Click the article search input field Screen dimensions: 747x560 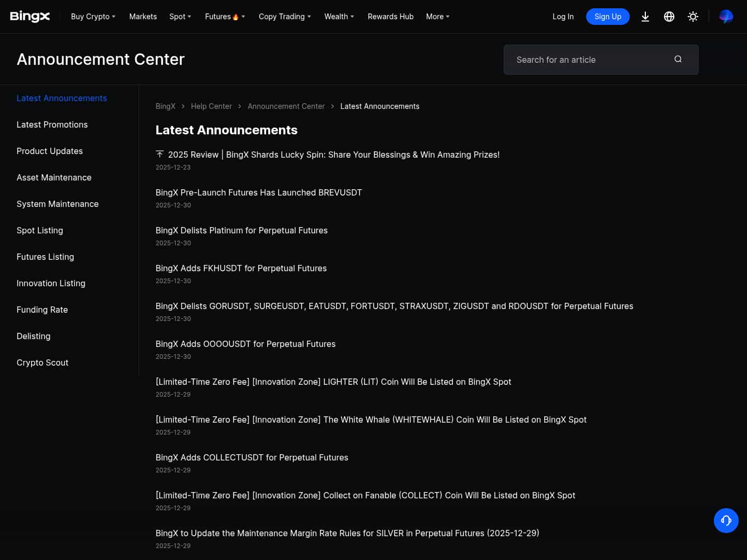(x=586, y=60)
